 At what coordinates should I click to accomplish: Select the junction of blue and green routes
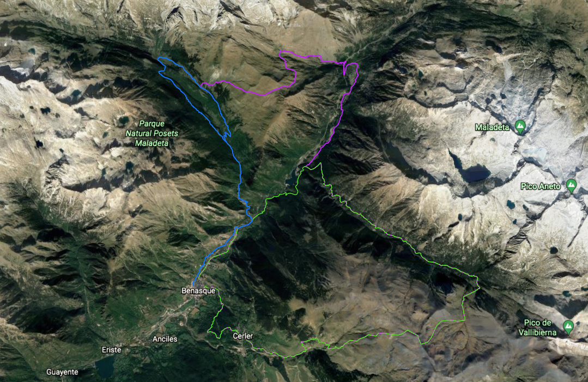pos(253,219)
